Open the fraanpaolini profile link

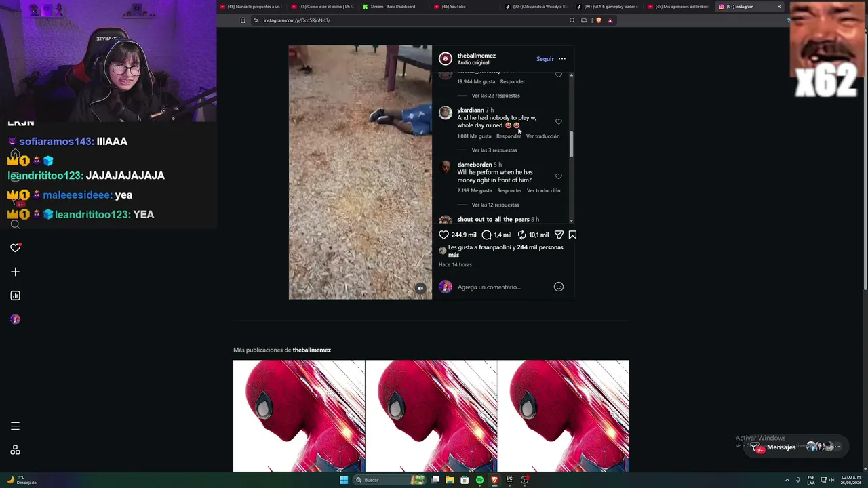[494, 247]
